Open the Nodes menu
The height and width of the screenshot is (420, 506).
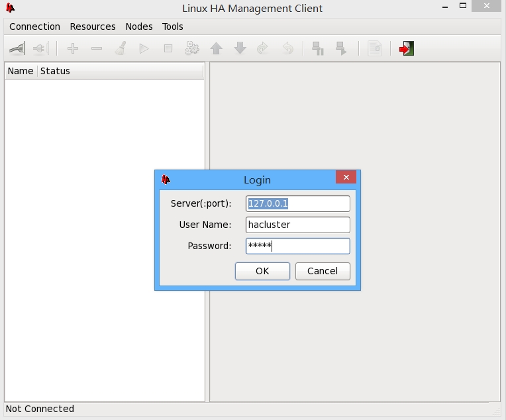click(139, 26)
